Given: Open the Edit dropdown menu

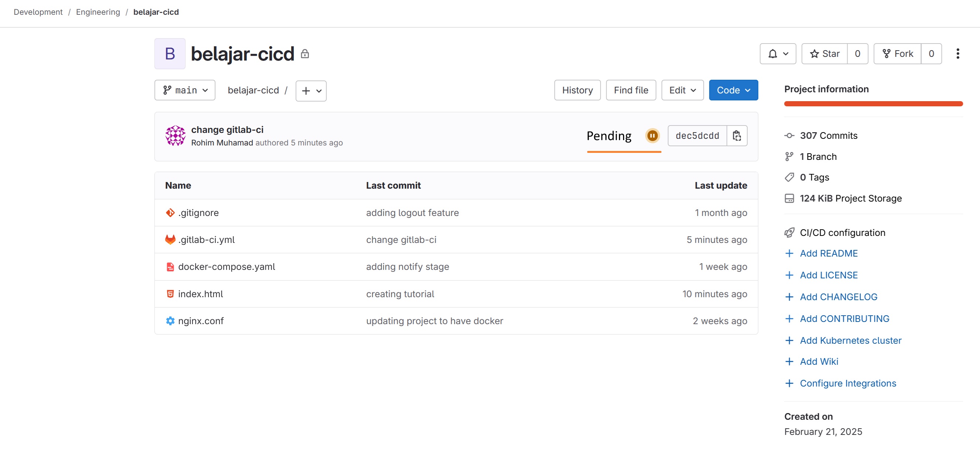Looking at the screenshot, I should [x=682, y=90].
